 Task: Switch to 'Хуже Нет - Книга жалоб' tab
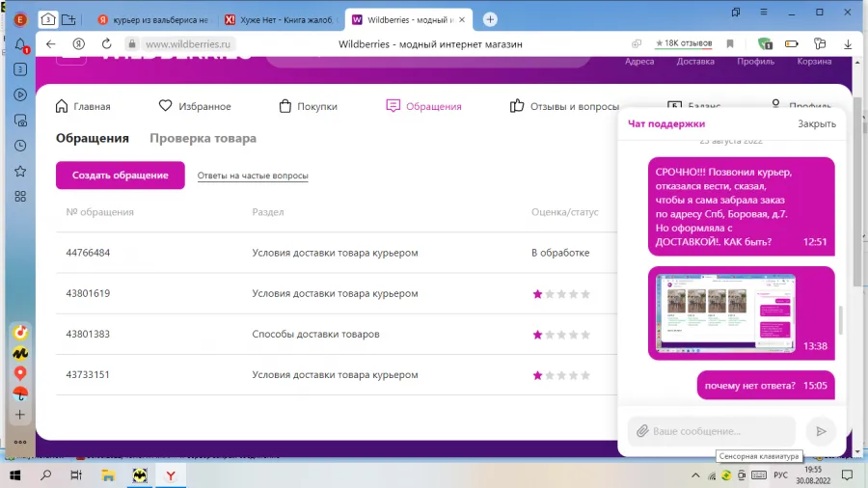tap(280, 20)
